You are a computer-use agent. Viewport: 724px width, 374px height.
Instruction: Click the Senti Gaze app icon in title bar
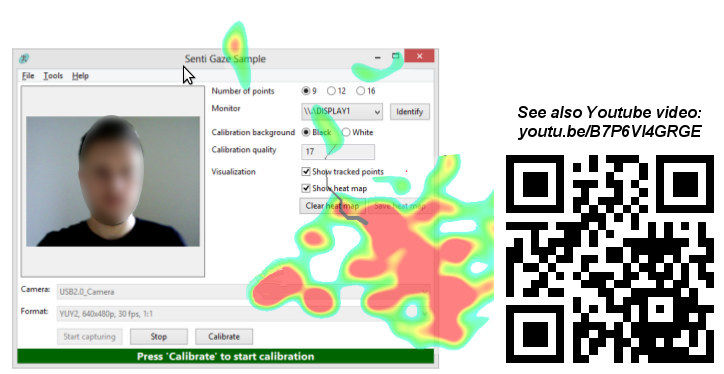pyautogui.click(x=24, y=58)
